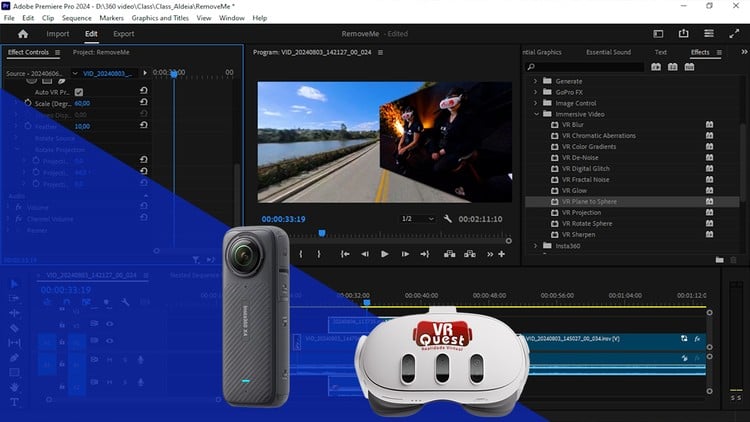750x422 pixels.
Task: Switch to the Project: RemoveMe tab
Action: [x=101, y=52]
